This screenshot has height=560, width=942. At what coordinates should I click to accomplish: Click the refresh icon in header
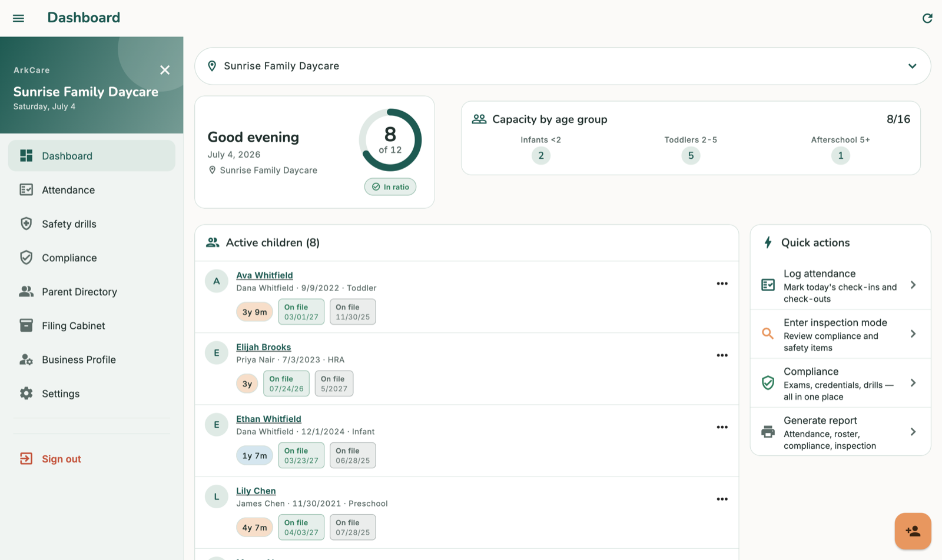pos(927,18)
